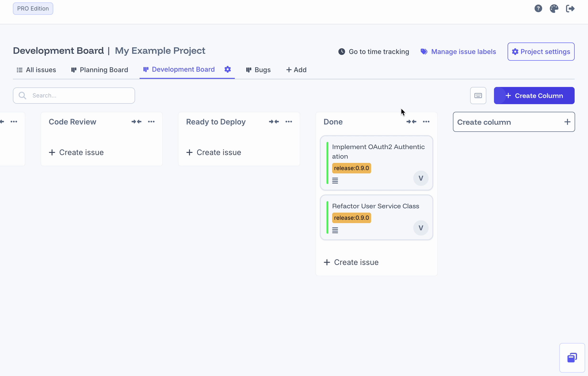Click the release:0.9.0 label on OAuth2 card

pos(351,168)
